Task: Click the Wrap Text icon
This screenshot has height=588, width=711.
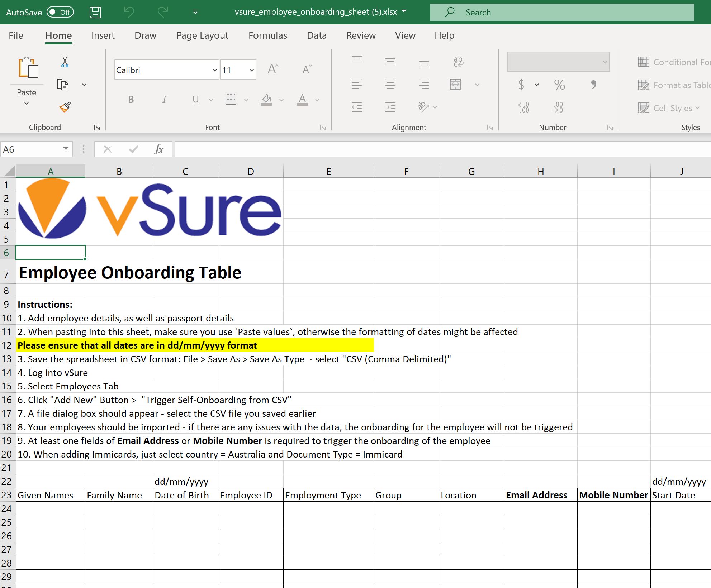Action: pyautogui.click(x=458, y=62)
